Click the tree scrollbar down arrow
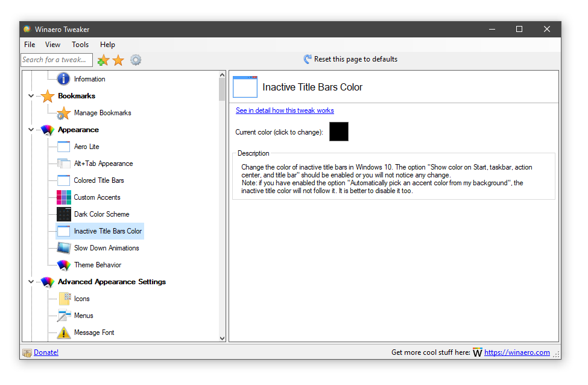This screenshot has width=588, height=385. (x=222, y=338)
